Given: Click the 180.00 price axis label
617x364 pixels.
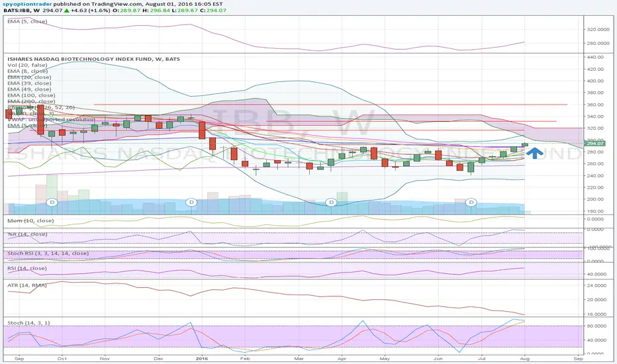Looking at the screenshot, I should [x=594, y=211].
